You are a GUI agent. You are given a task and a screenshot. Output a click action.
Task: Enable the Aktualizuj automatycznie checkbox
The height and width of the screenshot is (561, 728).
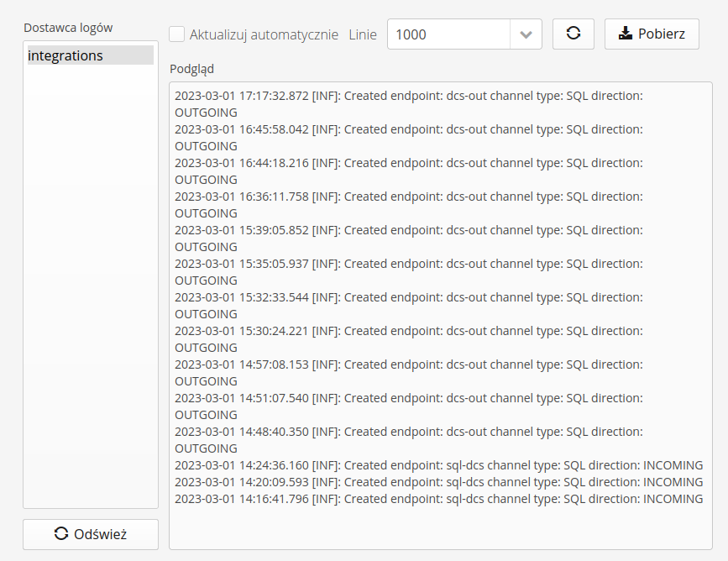177,34
